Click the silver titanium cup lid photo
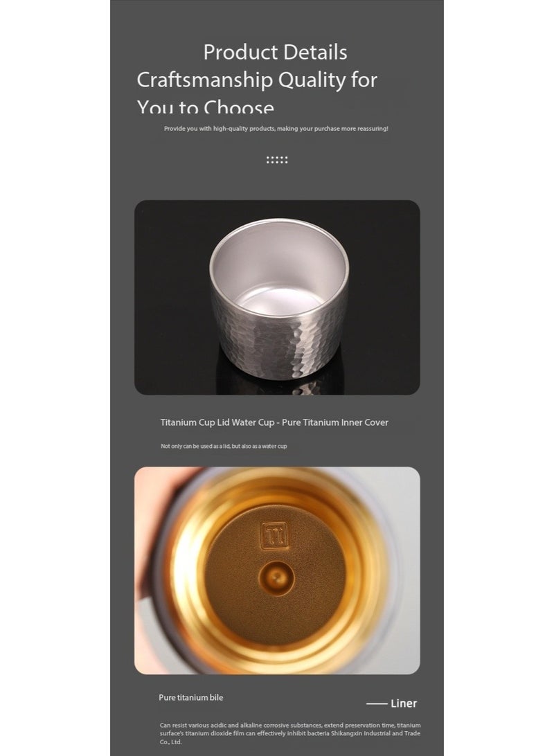 pyautogui.click(x=277, y=297)
